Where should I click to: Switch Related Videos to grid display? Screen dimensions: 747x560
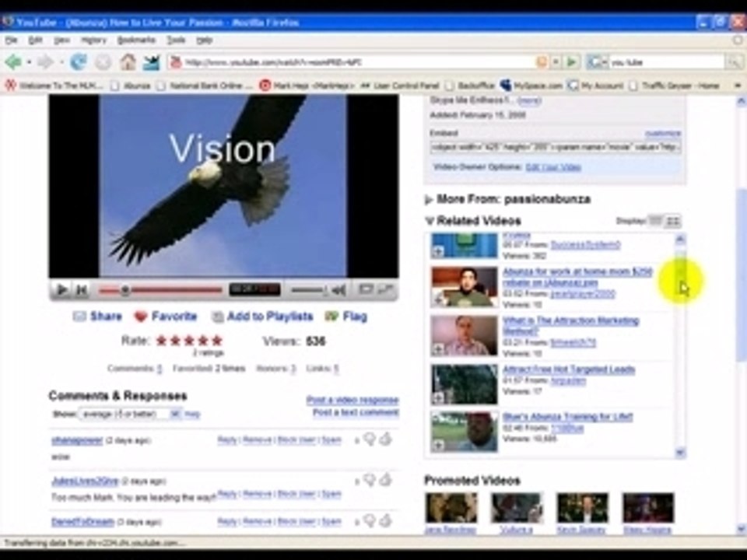pos(672,220)
